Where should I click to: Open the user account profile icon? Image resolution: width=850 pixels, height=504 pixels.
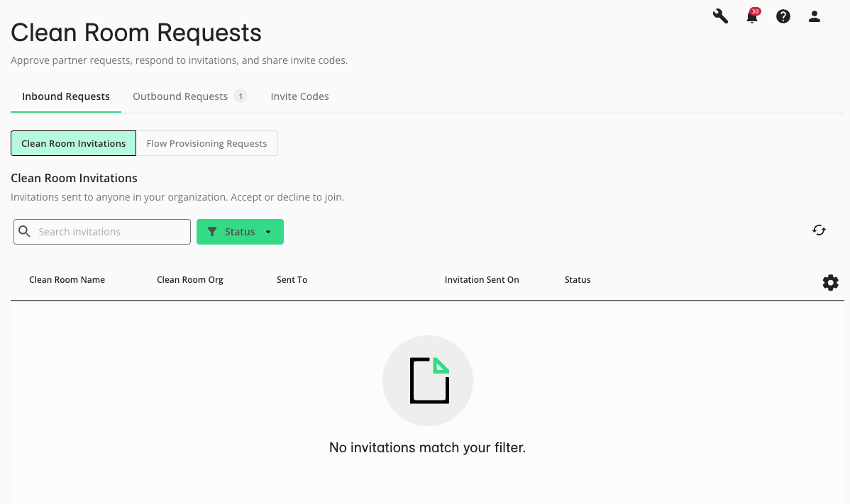tap(815, 16)
